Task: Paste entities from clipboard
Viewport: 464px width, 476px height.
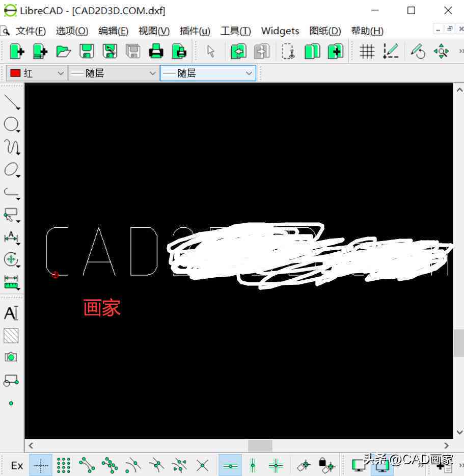Action: (336, 51)
